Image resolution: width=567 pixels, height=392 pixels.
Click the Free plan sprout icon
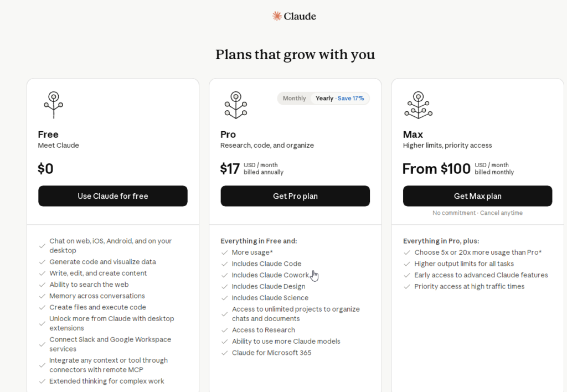coord(54,105)
